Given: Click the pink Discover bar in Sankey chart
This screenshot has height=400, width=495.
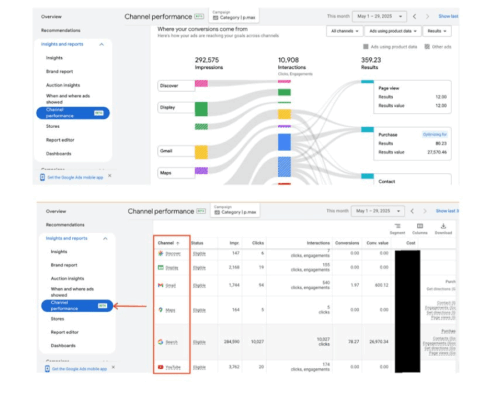Looking at the screenshot, I should (x=201, y=83).
